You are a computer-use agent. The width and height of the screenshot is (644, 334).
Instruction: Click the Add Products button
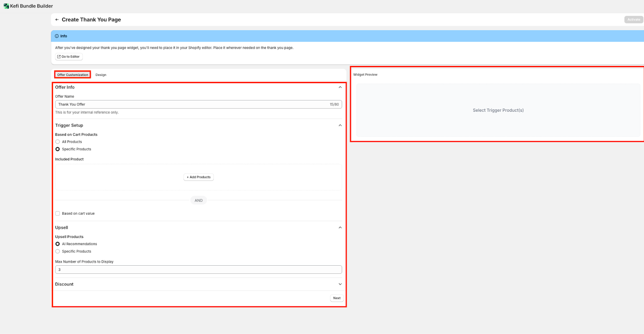pos(198,177)
